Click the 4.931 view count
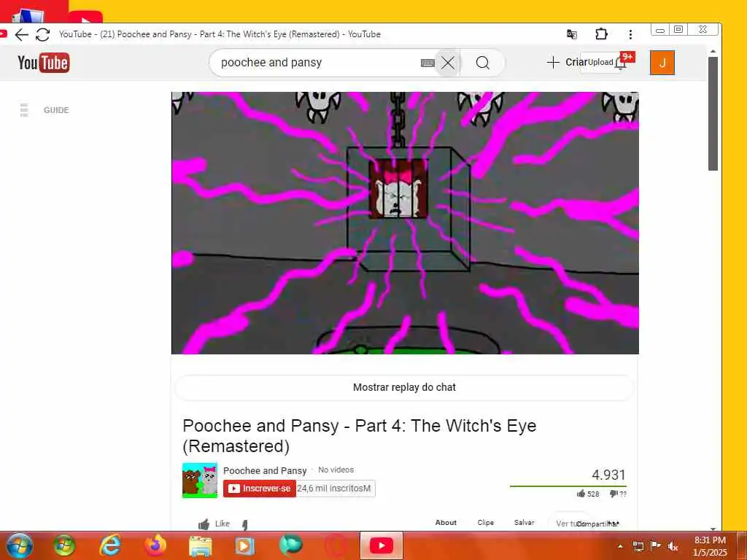This screenshot has width=747, height=560. (x=608, y=475)
